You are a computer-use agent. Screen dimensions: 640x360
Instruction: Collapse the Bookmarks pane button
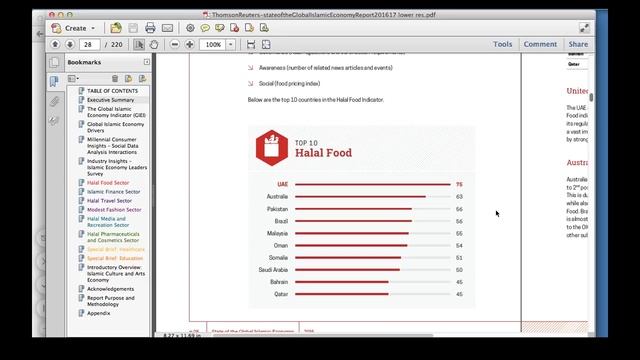click(147, 62)
